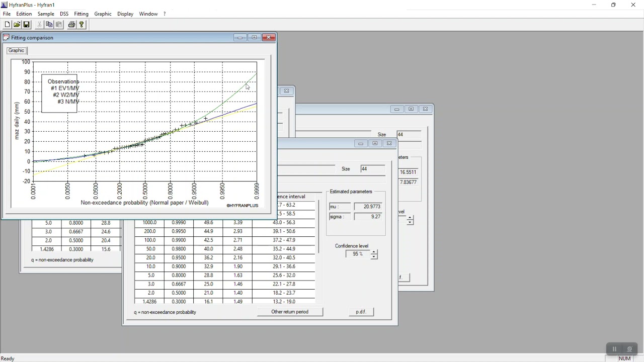Select the Graphic tab in Fitting comparison

tap(17, 50)
